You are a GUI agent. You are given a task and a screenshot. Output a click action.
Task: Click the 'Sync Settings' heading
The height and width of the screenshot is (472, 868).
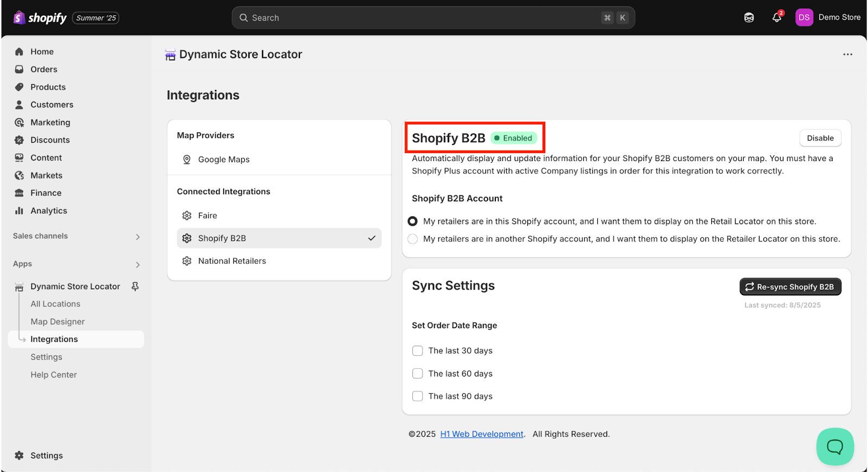[454, 286]
